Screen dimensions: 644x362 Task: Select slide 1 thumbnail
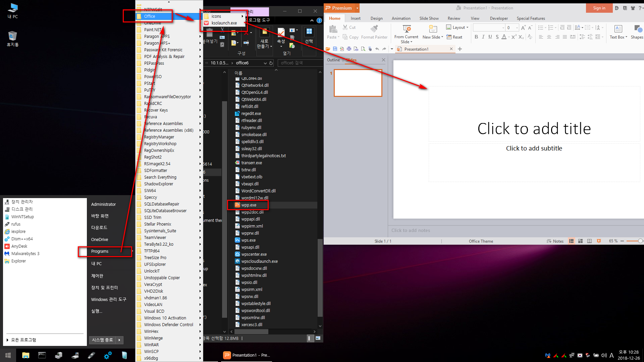358,83
